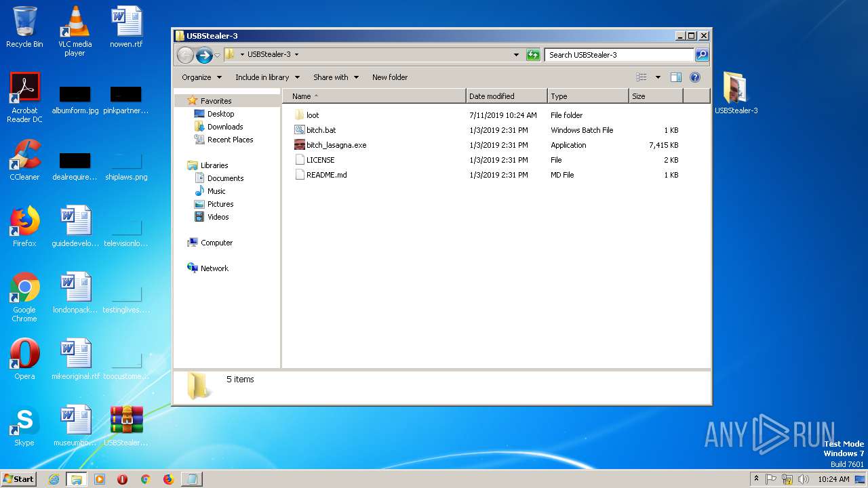Screen dimensions: 868x488
Task: Show the preview pane
Action: 675,77
